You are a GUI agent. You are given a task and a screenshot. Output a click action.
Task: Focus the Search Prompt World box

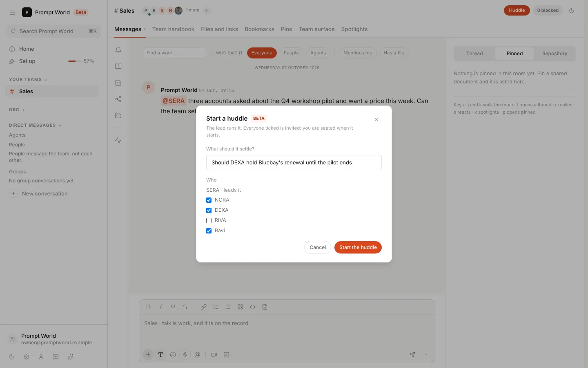click(53, 31)
